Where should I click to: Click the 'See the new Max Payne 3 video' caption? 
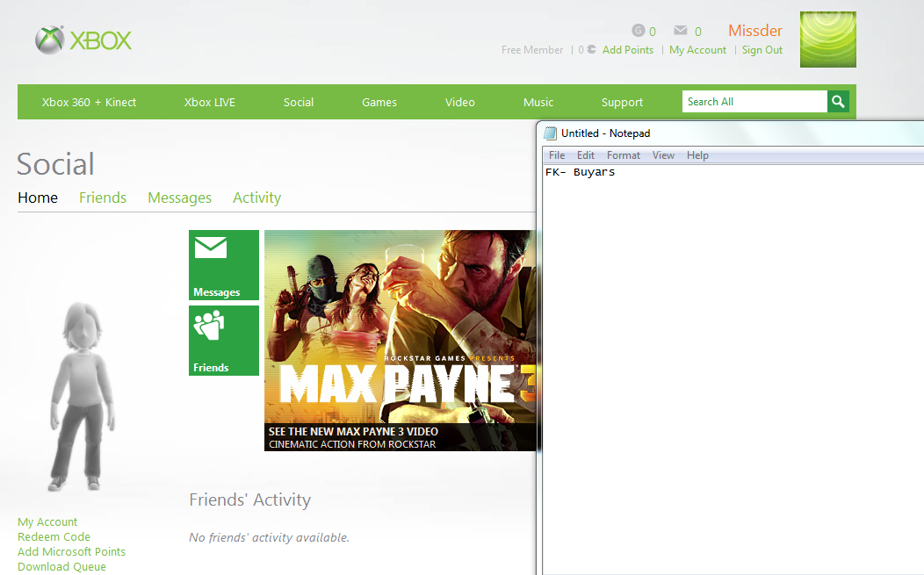tap(353, 431)
